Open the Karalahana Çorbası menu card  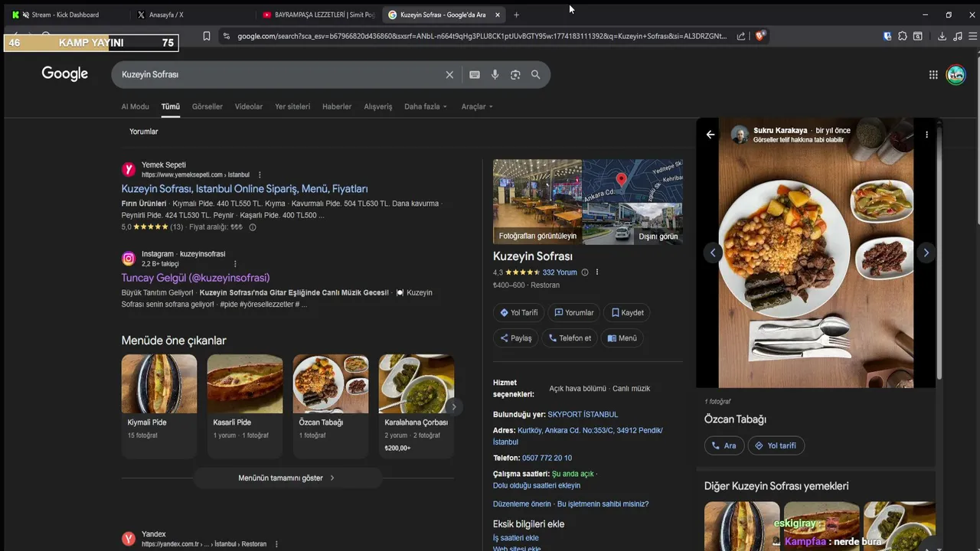pyautogui.click(x=416, y=406)
